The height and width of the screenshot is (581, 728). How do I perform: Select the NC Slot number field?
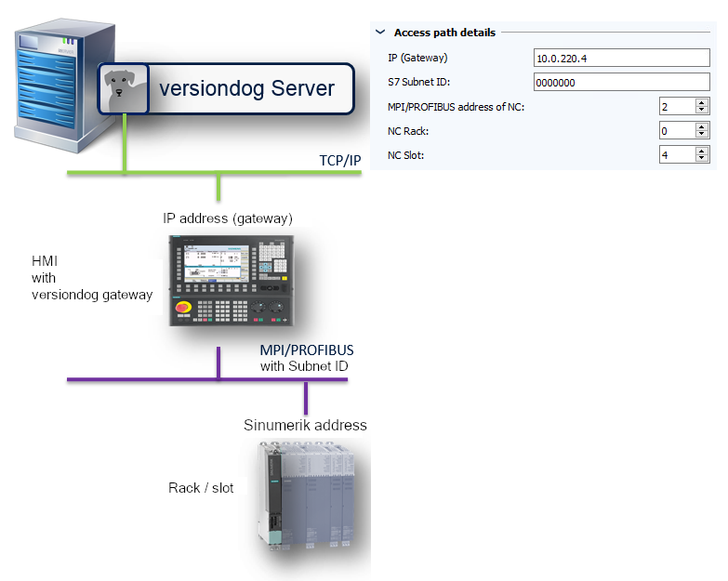coord(676,155)
